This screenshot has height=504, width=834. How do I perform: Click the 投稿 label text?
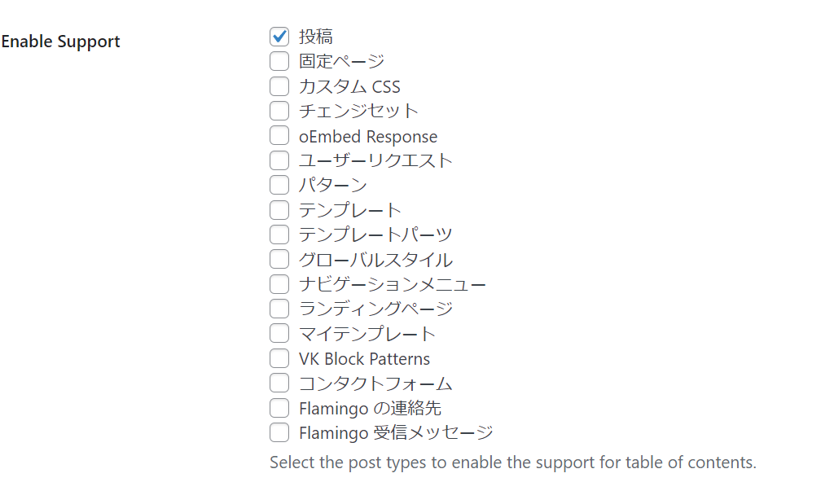(x=315, y=37)
